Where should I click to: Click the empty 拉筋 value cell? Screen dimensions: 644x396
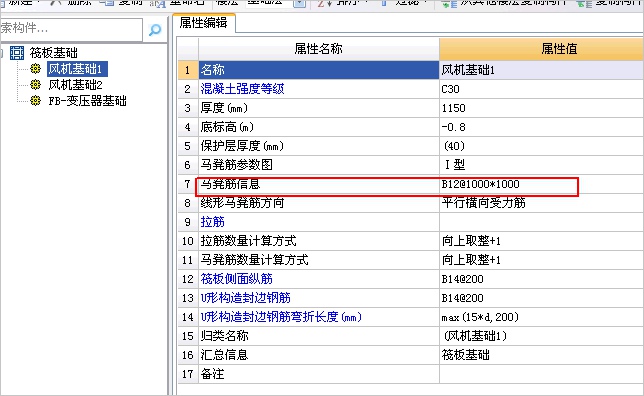[542, 222]
